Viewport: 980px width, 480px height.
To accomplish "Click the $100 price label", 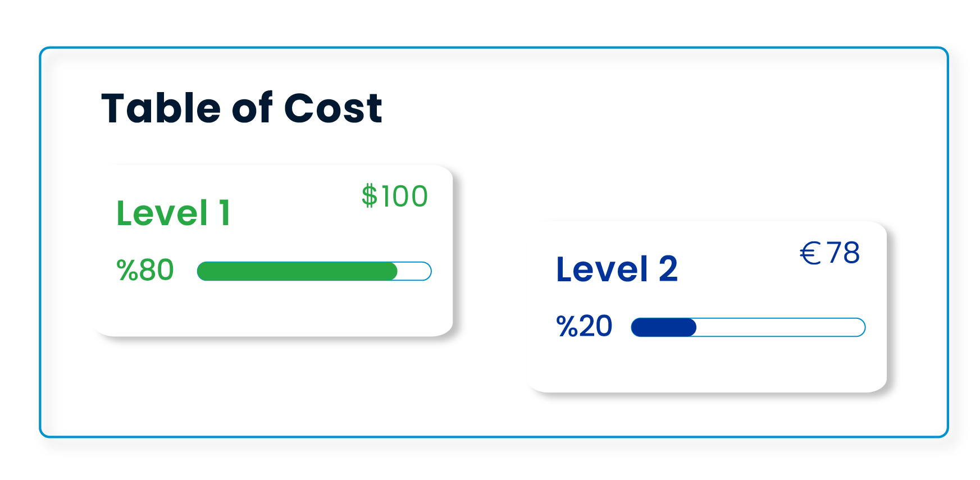I will 395,196.
